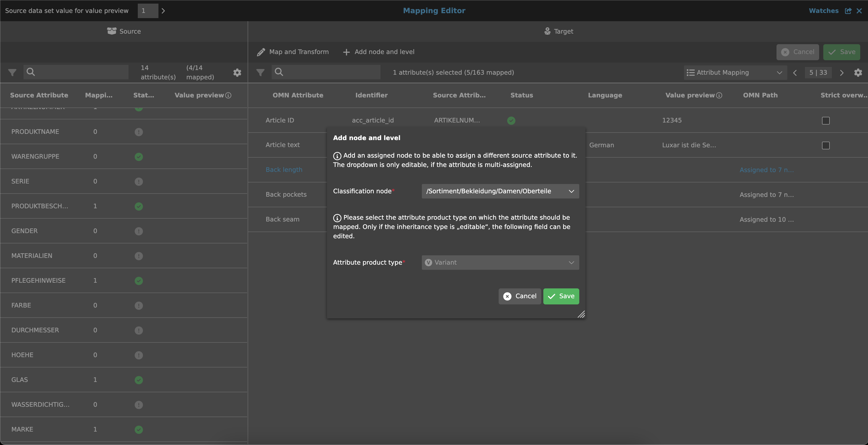Screen dimensions: 868x445
Task: Check the strict overwrite box for Article ID
Action: pos(826,121)
